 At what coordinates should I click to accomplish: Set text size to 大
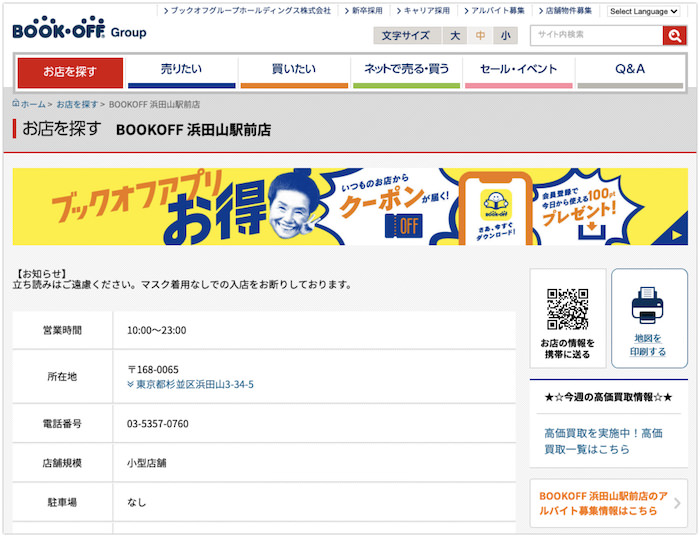coord(455,36)
